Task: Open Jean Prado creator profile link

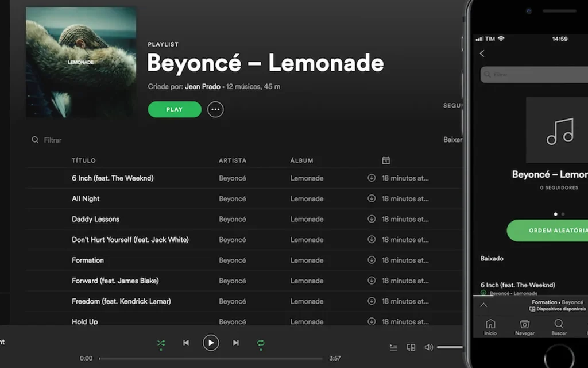Action: click(203, 87)
